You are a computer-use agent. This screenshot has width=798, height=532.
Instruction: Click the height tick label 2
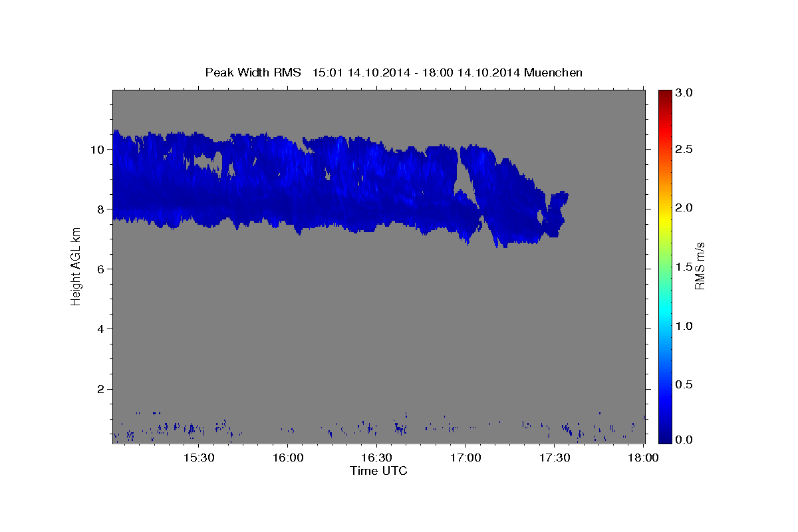click(102, 388)
